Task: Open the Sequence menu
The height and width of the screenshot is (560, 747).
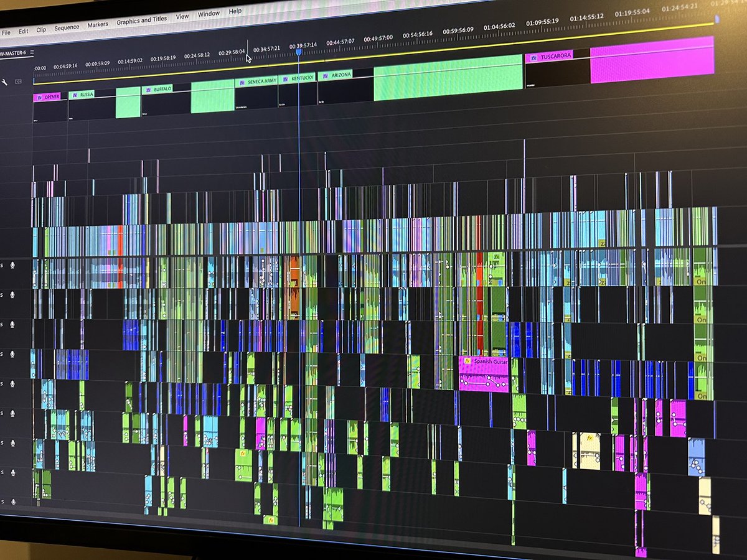Action: (67, 27)
